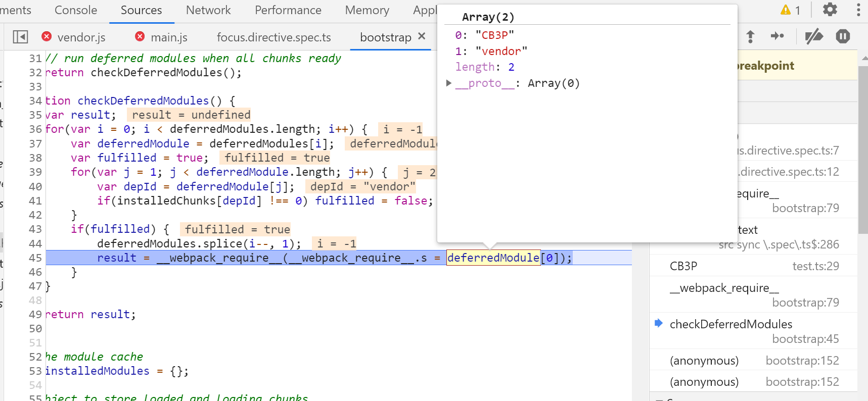Screen dimensions: 868x401
Task: Toggle deactivate breakpoints icon
Action: [814, 36]
